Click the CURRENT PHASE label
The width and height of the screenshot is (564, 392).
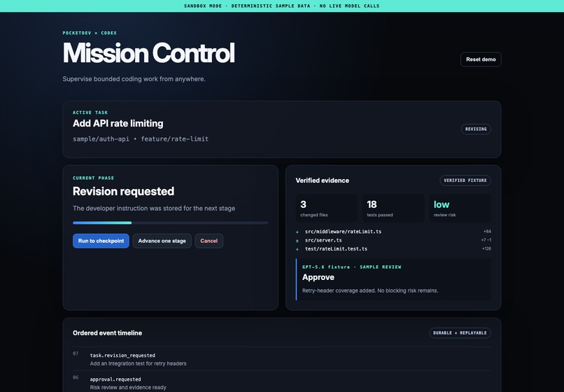[x=93, y=178]
